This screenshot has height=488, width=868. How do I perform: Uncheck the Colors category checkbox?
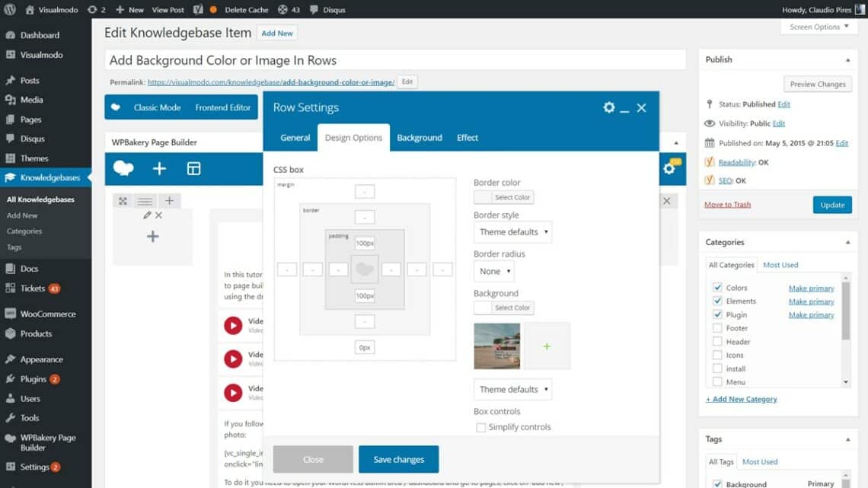click(x=717, y=288)
